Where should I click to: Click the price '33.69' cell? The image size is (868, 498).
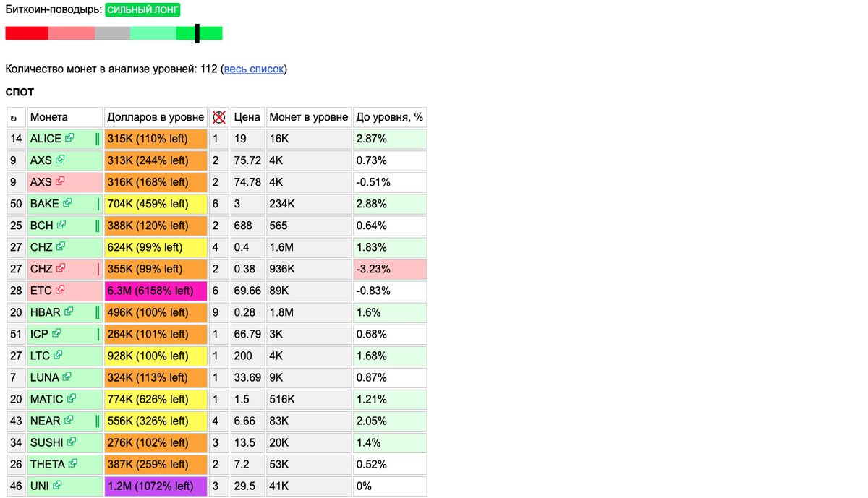click(x=247, y=377)
